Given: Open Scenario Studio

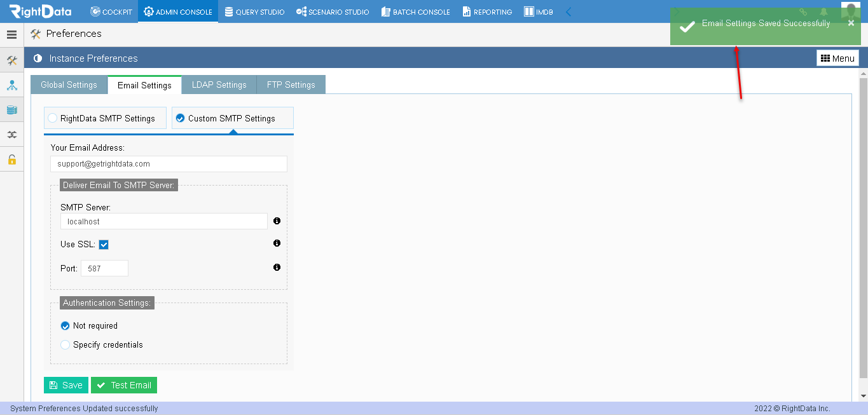Looking at the screenshot, I should [333, 11].
